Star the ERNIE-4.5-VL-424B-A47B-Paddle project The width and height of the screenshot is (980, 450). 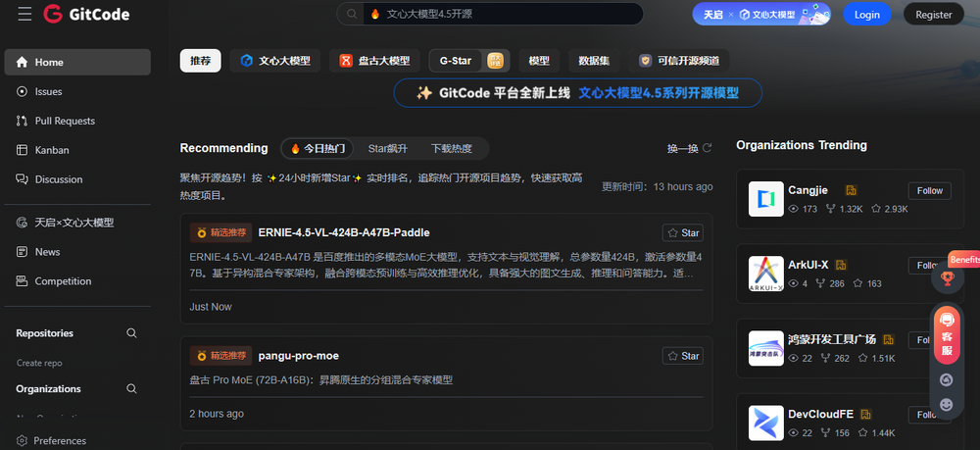tap(682, 232)
